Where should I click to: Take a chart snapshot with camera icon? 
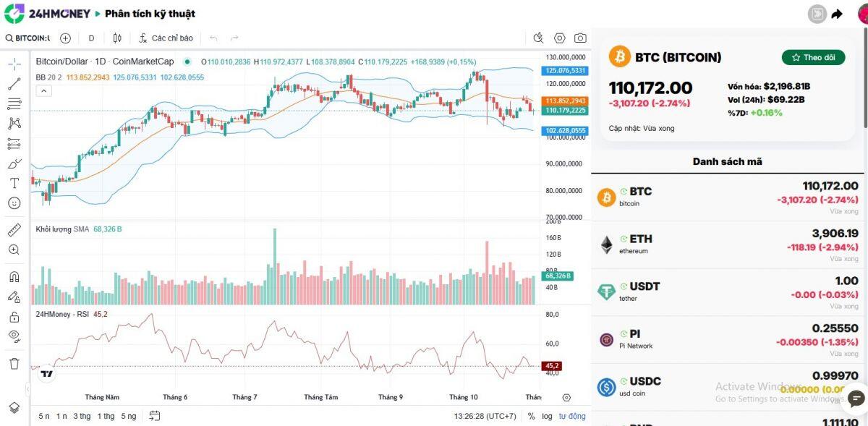580,38
